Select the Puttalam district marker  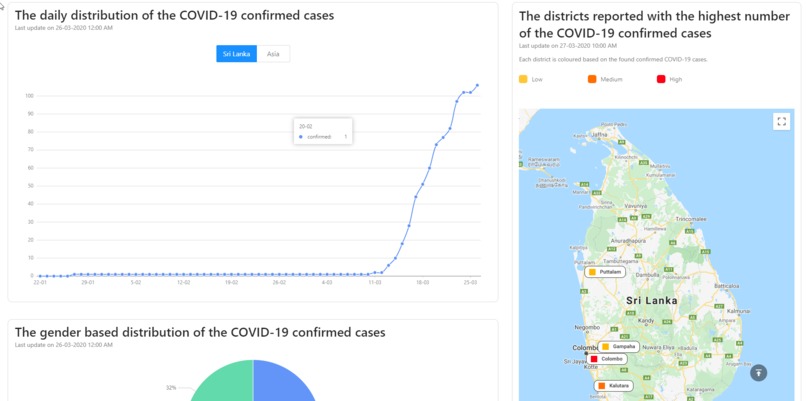tap(605, 271)
